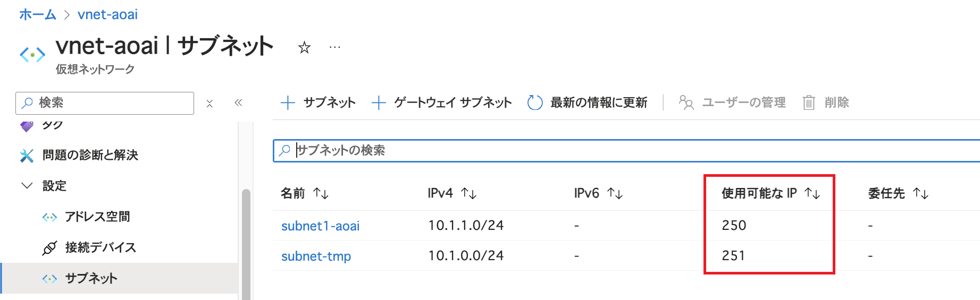This screenshot has height=300, width=980.
Task: Click the sidebar vertical scrollbar
Action: (x=246, y=244)
